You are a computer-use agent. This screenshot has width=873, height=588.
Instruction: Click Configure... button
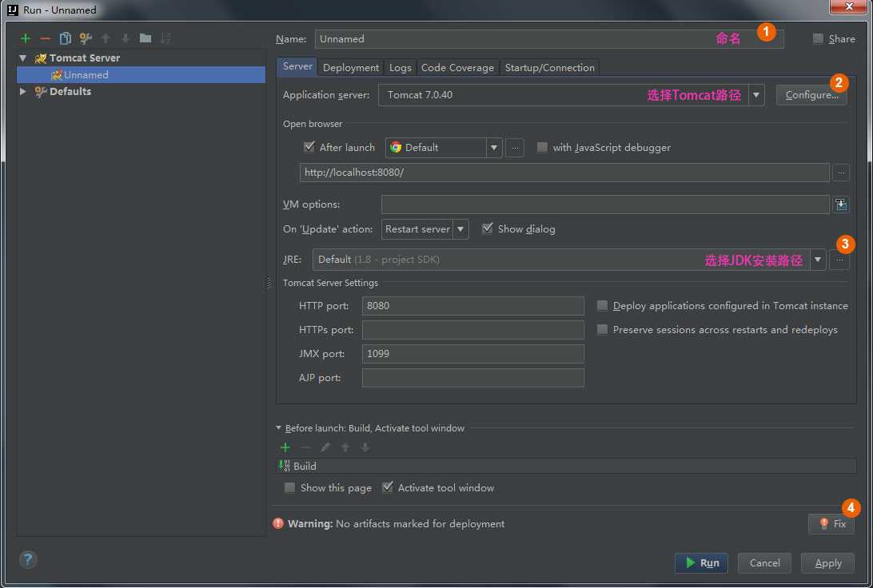pos(811,95)
